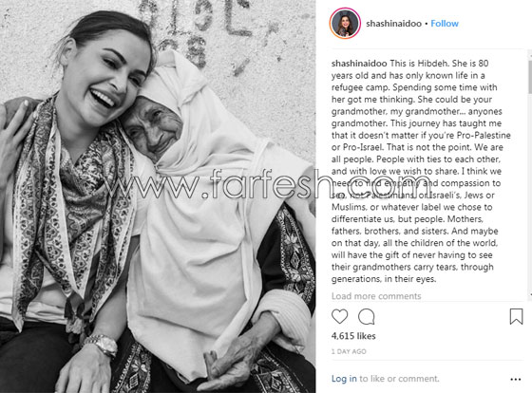Click the caption text about Hibdeh
Screen dimensions: 532x393
[421, 171]
